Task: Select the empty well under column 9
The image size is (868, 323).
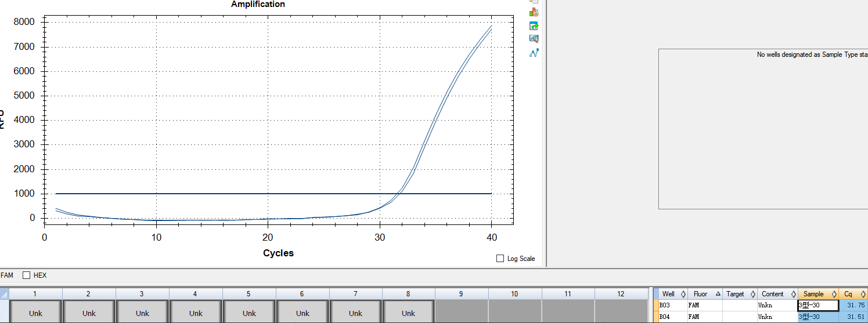Action: 462,312
